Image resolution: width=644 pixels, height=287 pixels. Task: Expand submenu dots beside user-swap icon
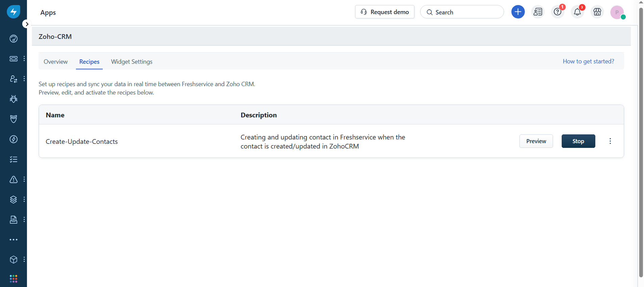coord(24,79)
